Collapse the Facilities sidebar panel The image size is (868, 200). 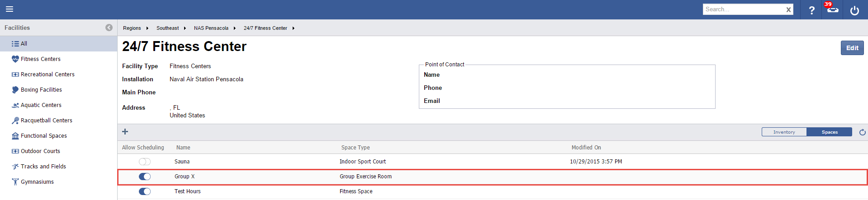pyautogui.click(x=109, y=28)
